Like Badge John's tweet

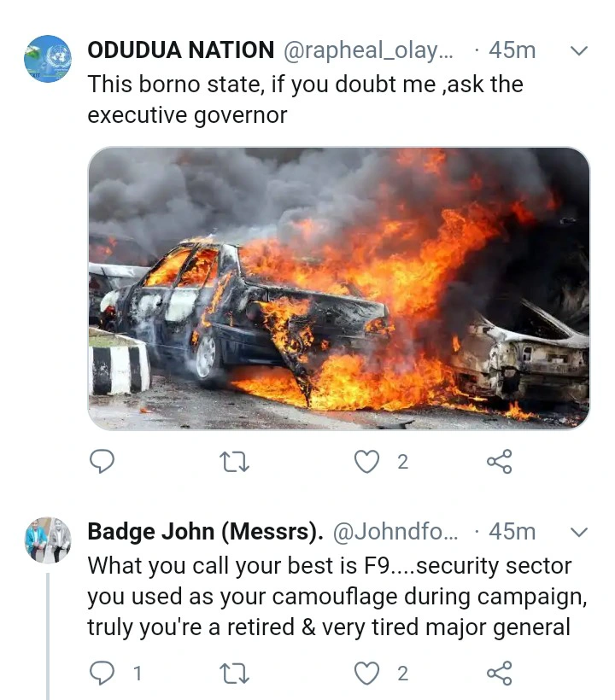coord(366,674)
